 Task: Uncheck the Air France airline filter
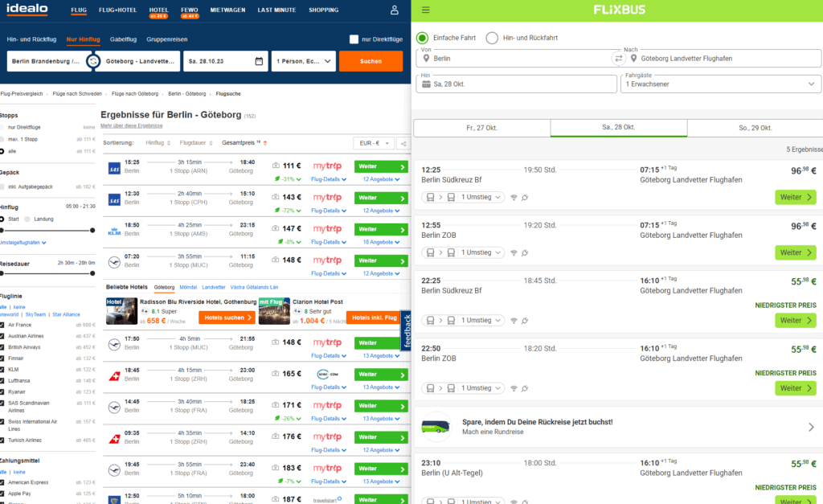click(2, 325)
